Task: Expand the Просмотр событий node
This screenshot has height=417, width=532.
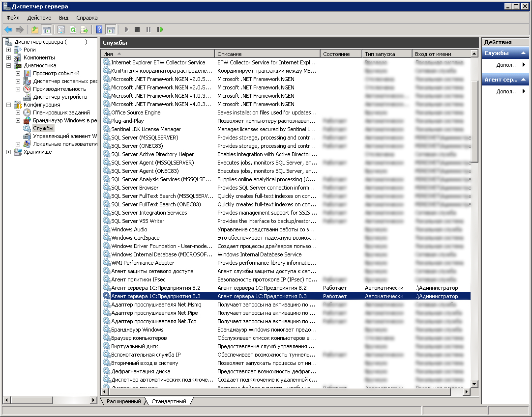Action: (x=18, y=73)
